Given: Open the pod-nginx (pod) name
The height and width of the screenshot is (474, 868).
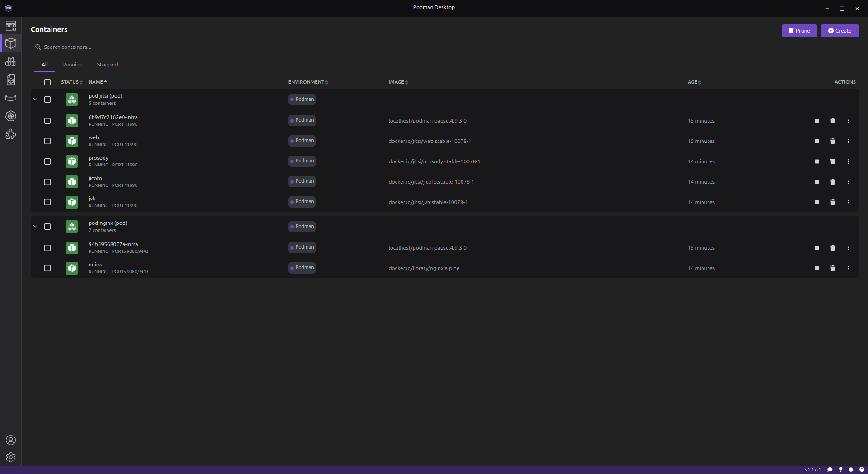Looking at the screenshot, I should point(108,223).
